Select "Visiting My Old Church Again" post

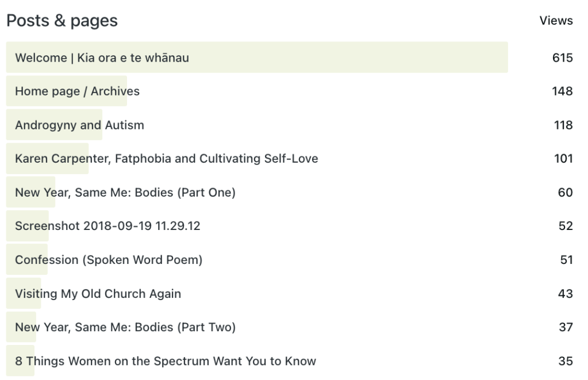pos(98,294)
